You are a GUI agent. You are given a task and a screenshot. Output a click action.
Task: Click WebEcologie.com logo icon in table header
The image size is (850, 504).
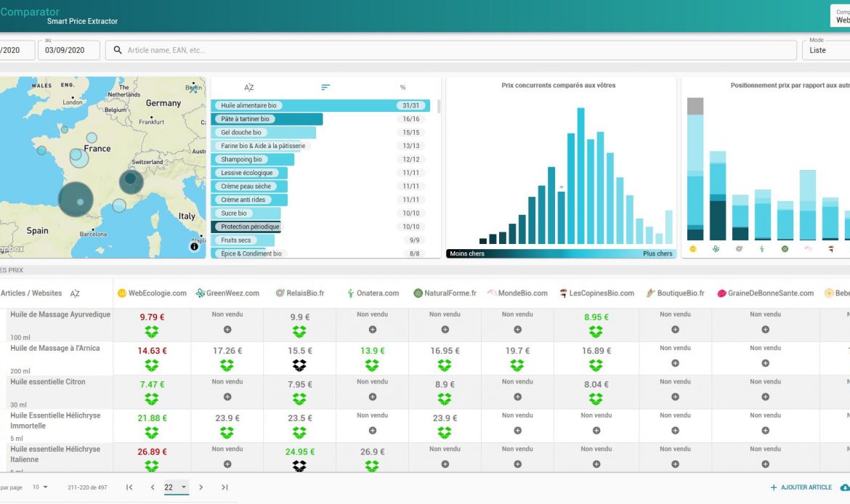[122, 293]
